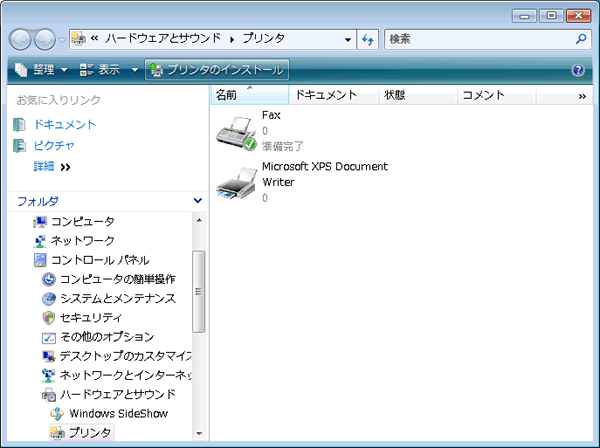Click the Refresh button beside address bar
This screenshot has width=600, height=448.
point(368,39)
